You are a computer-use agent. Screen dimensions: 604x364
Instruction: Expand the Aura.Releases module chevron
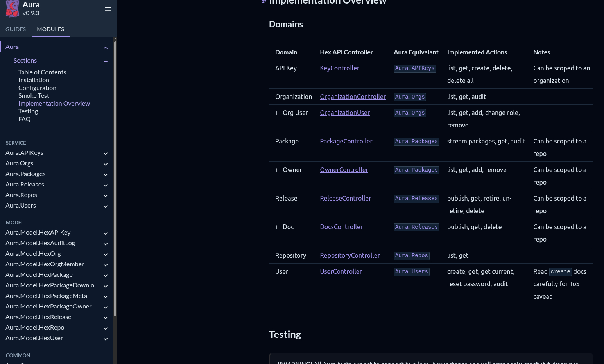[106, 185]
